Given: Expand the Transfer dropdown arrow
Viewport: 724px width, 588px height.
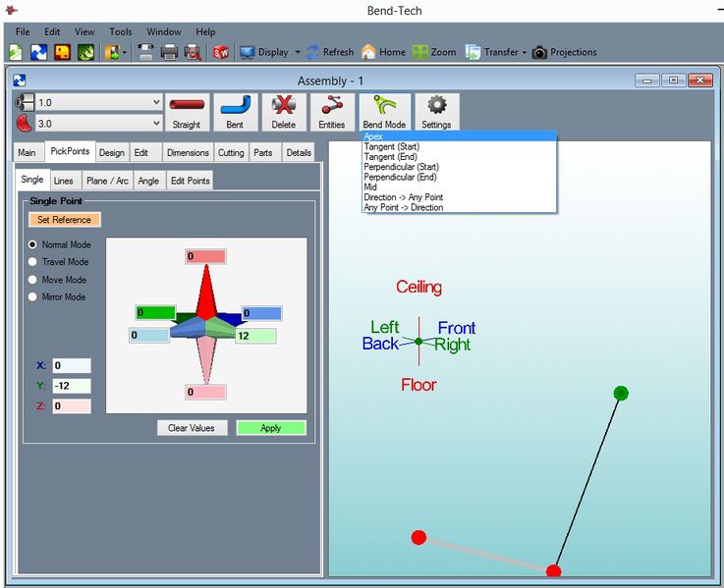Looking at the screenshot, I should pyautogui.click(x=524, y=52).
